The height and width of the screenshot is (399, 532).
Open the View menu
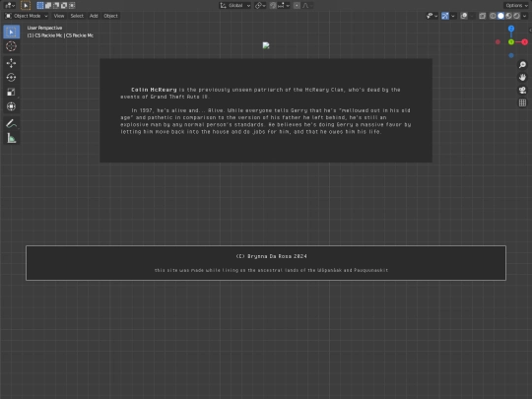(59, 16)
